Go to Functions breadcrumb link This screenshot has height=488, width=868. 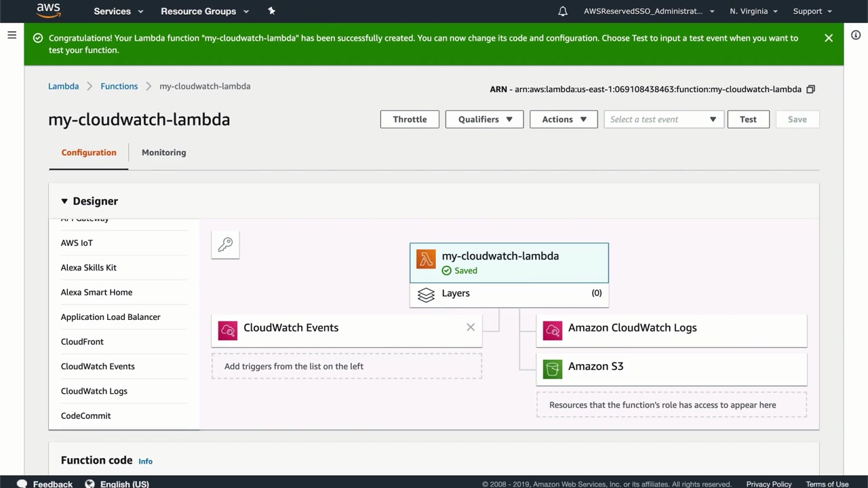point(119,86)
